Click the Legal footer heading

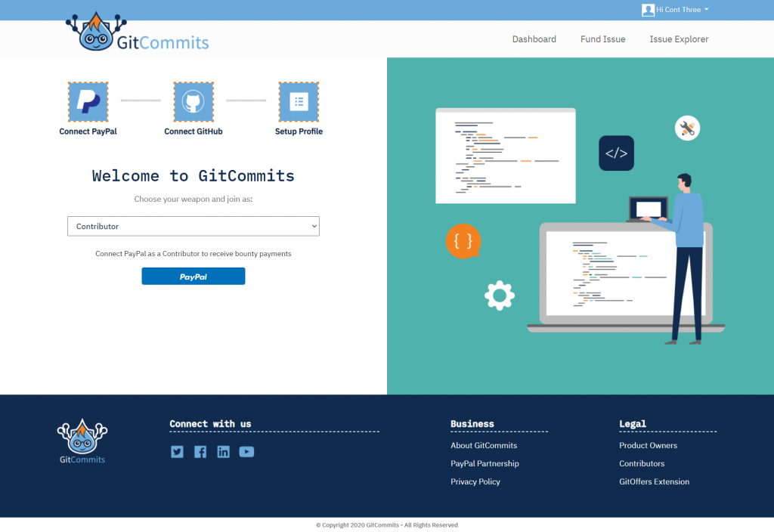(x=633, y=424)
